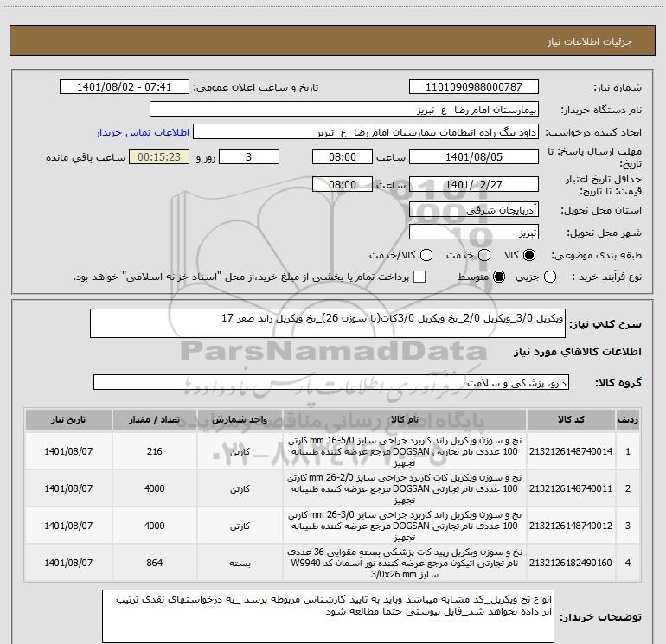Click the واحد شمارش column header
Viewport: 666px width, 644px height.
pos(240,420)
